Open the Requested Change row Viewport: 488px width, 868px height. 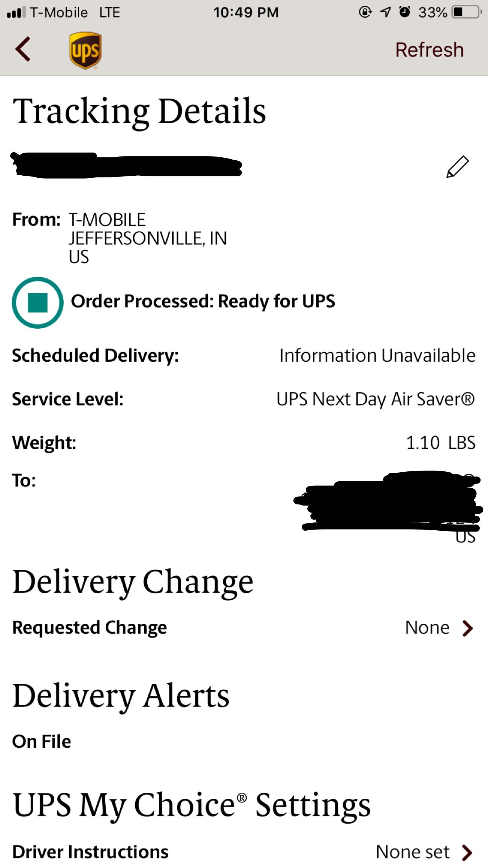(244, 628)
